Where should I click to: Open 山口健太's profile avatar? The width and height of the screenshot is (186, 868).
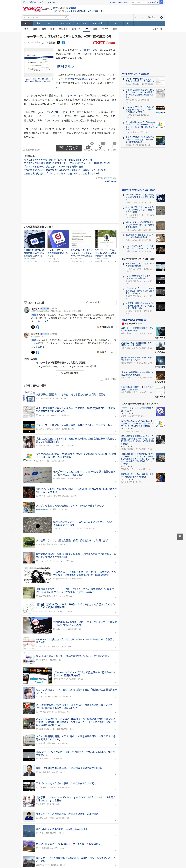tap(26, 335)
